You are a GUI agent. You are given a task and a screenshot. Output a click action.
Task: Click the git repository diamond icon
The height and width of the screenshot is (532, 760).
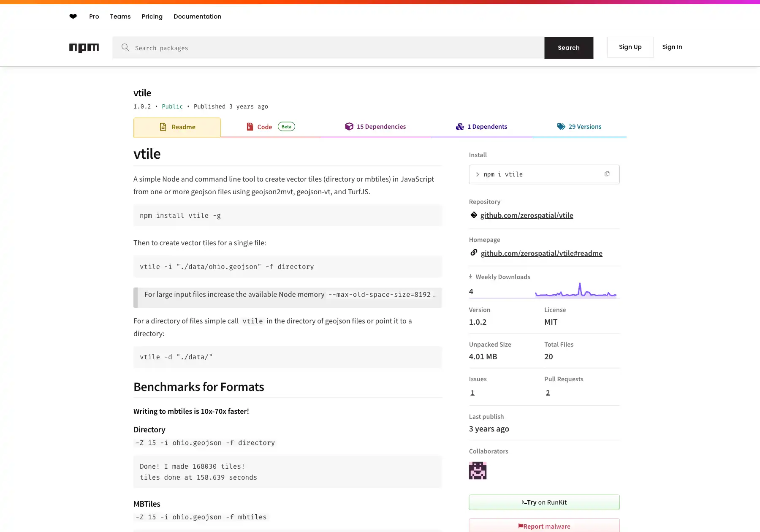474,215
